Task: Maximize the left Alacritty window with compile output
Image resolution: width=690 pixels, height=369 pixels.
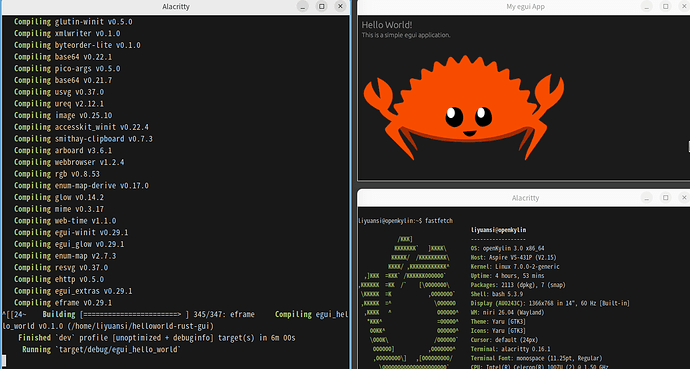Action: click(322, 7)
